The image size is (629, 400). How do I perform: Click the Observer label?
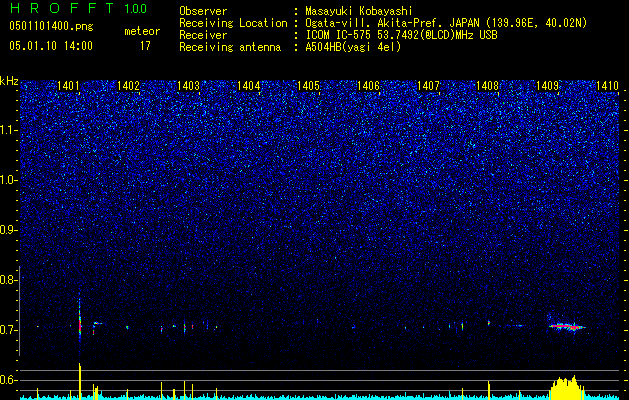point(203,11)
